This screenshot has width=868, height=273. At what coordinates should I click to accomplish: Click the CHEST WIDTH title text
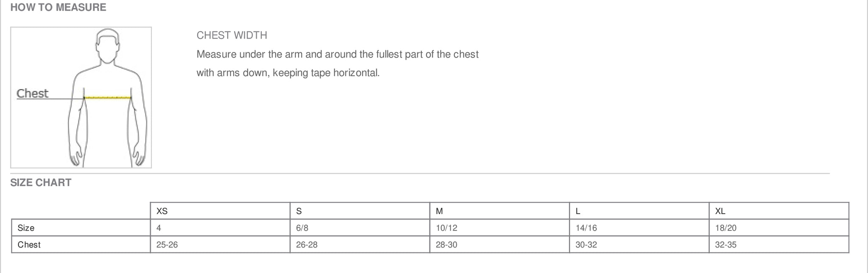pyautogui.click(x=232, y=35)
